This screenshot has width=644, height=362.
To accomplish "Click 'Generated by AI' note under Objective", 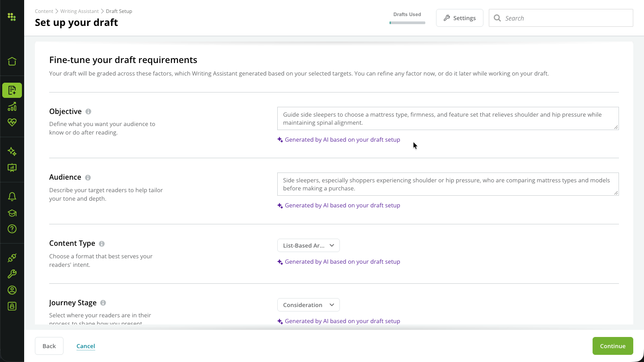I will tap(339, 139).
